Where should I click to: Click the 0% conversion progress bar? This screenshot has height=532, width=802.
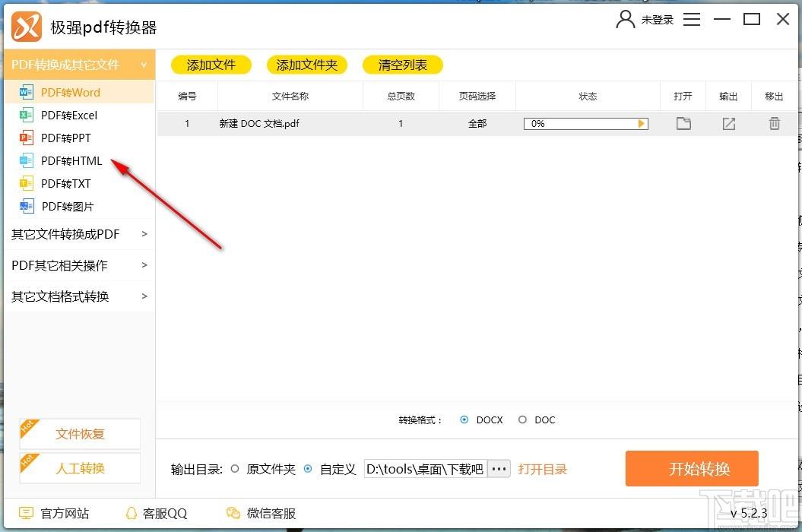(585, 123)
